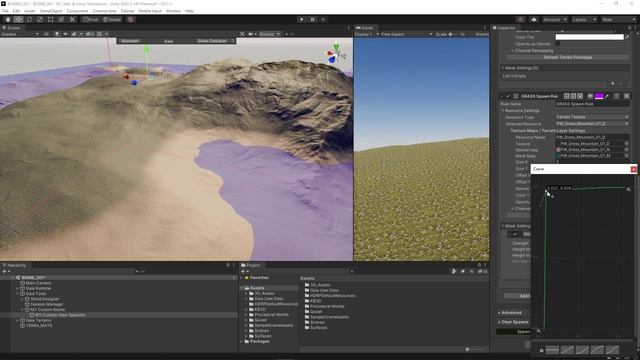Viewport: 640px width, 360px height.
Task: Toggle scene audio icon in Scene toolbar
Action: (65, 34)
